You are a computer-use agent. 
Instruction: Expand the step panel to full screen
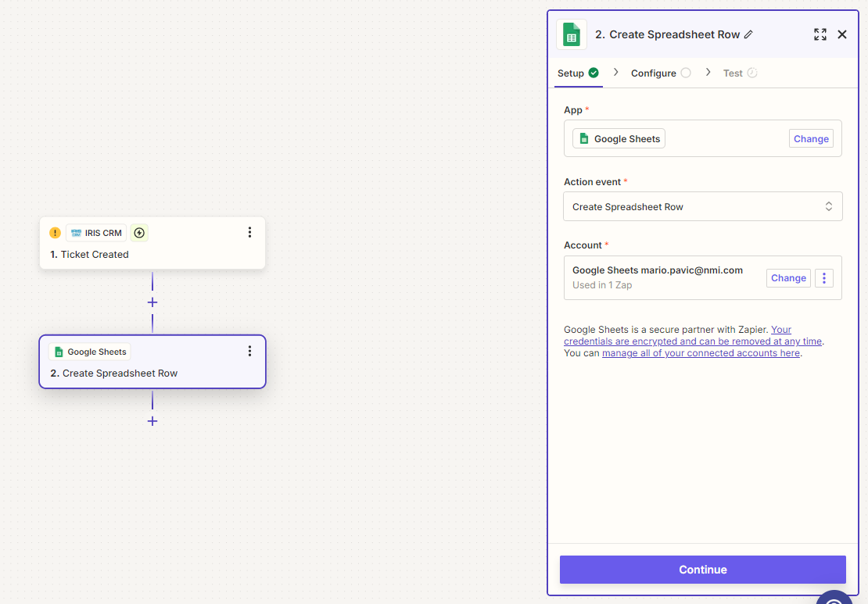click(820, 34)
